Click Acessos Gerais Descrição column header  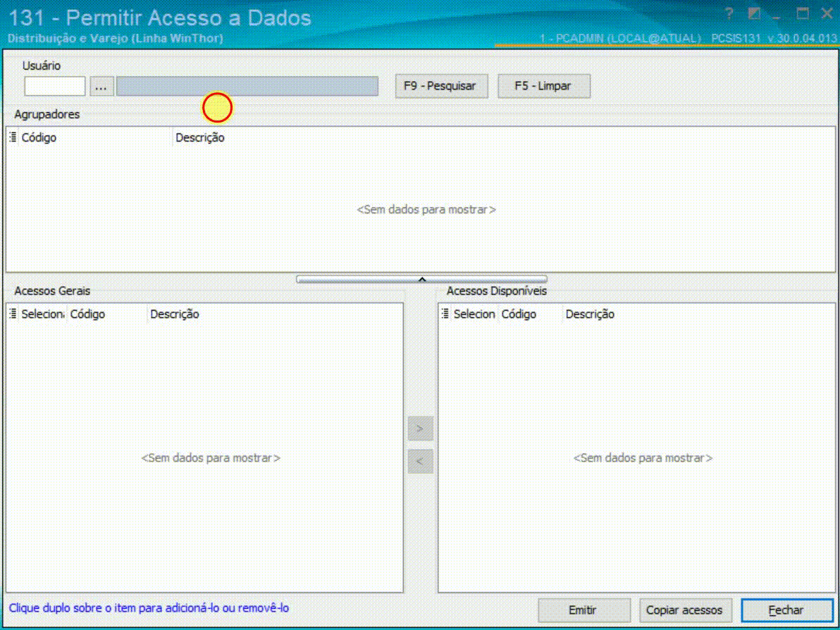point(274,314)
